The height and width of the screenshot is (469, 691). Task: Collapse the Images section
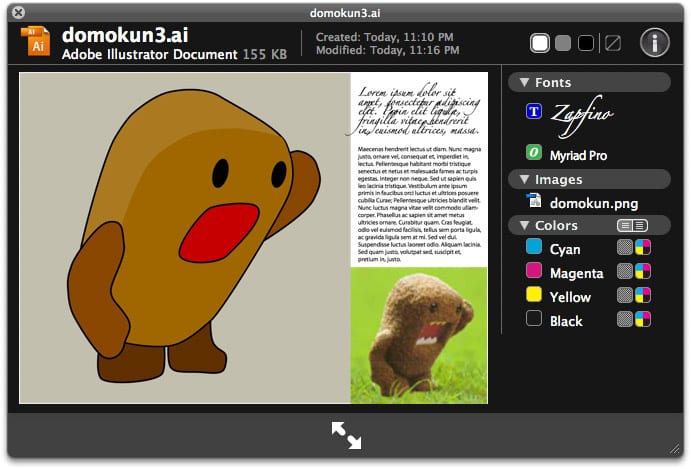point(524,179)
